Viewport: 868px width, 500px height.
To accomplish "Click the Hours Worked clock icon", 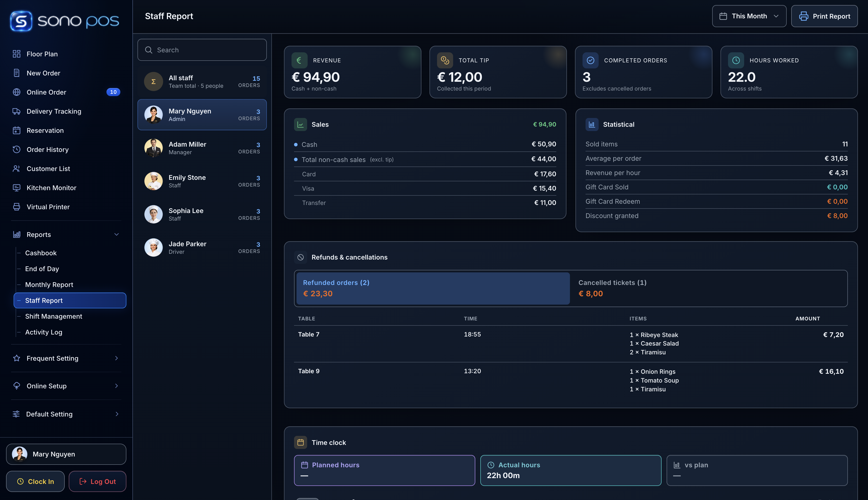I will [x=736, y=60].
